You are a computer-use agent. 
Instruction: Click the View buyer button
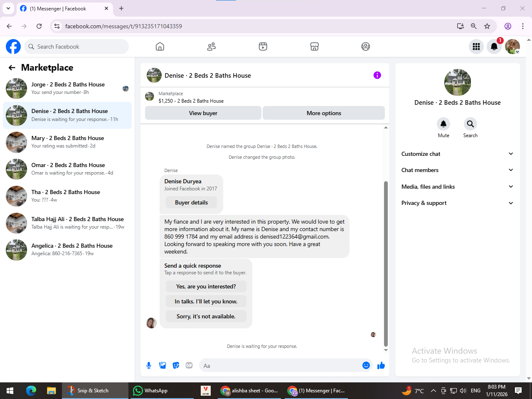click(x=203, y=113)
